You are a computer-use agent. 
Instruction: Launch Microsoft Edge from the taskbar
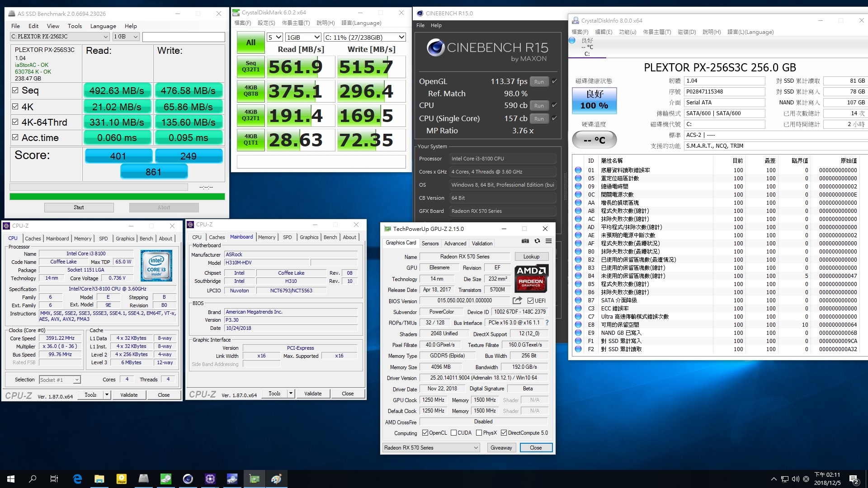click(77, 479)
